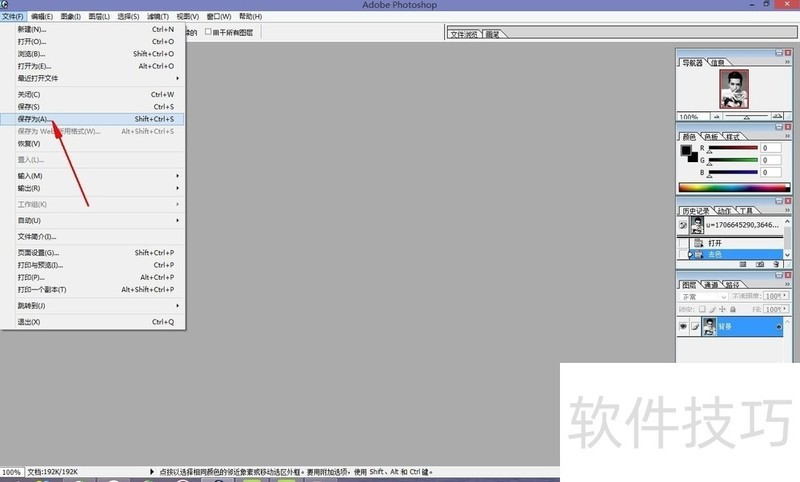Open the 编辑(E) menu

(x=42, y=16)
